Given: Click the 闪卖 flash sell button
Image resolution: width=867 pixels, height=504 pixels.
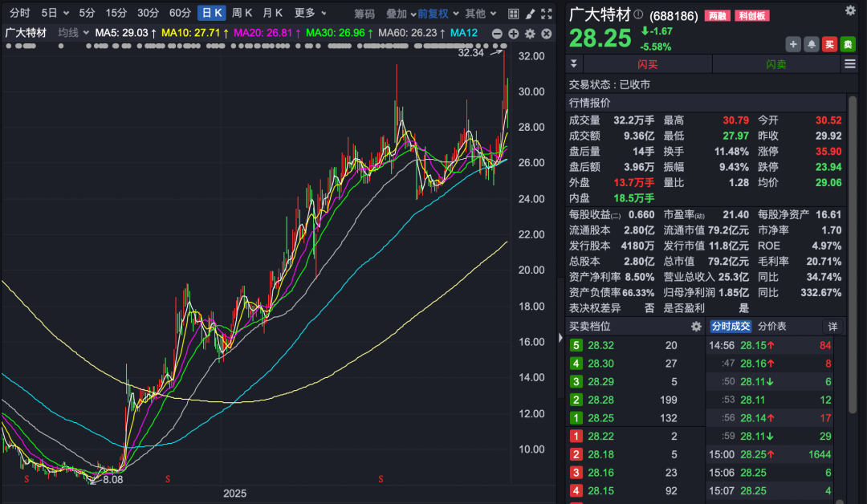Looking at the screenshot, I should 776,64.
